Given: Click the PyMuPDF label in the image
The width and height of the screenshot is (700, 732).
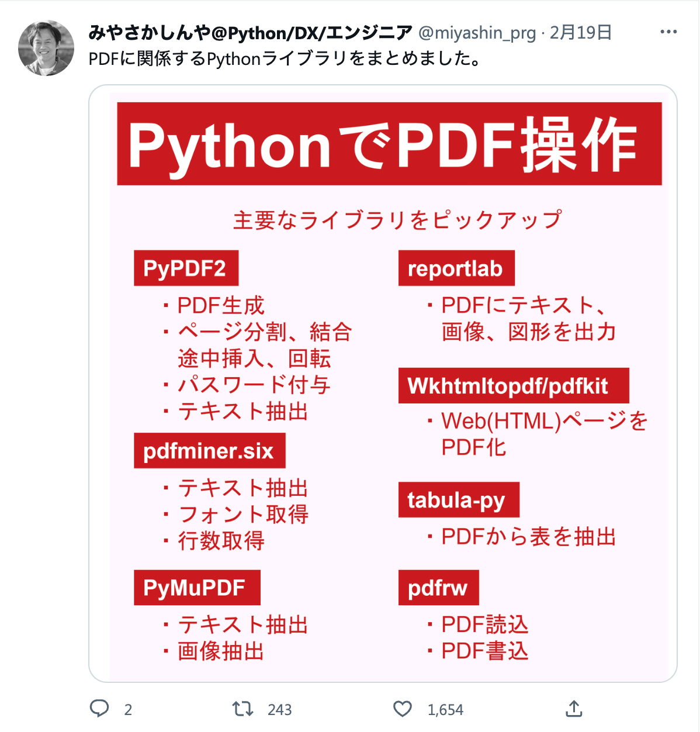Looking at the screenshot, I should [196, 588].
